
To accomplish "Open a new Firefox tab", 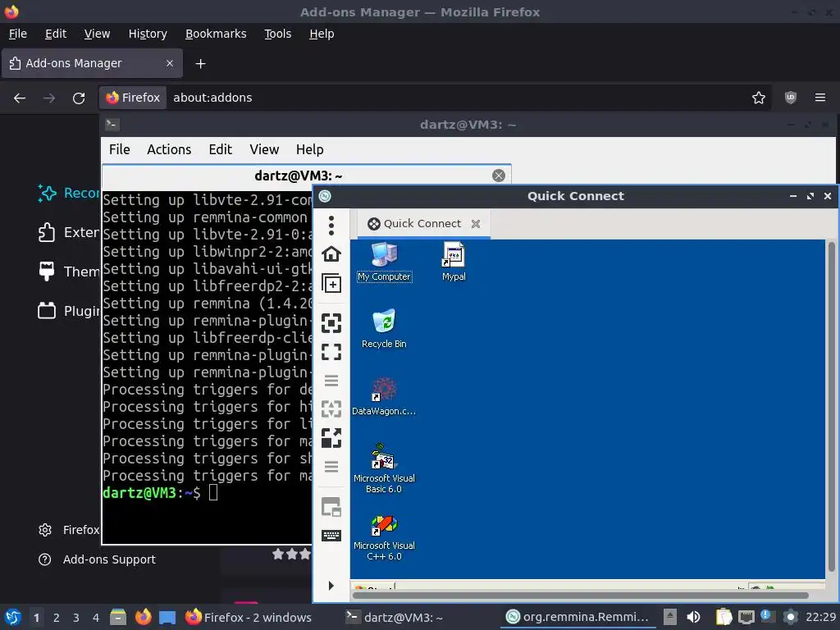I will click(200, 64).
